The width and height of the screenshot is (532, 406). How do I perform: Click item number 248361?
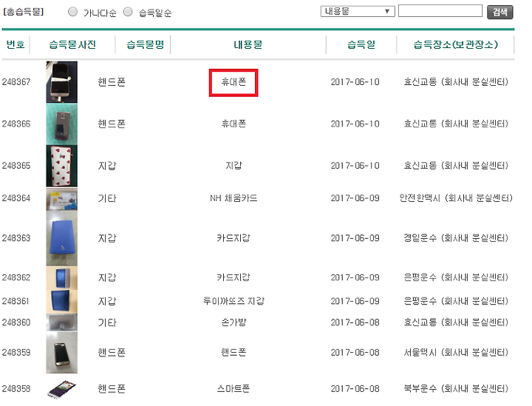(16, 301)
